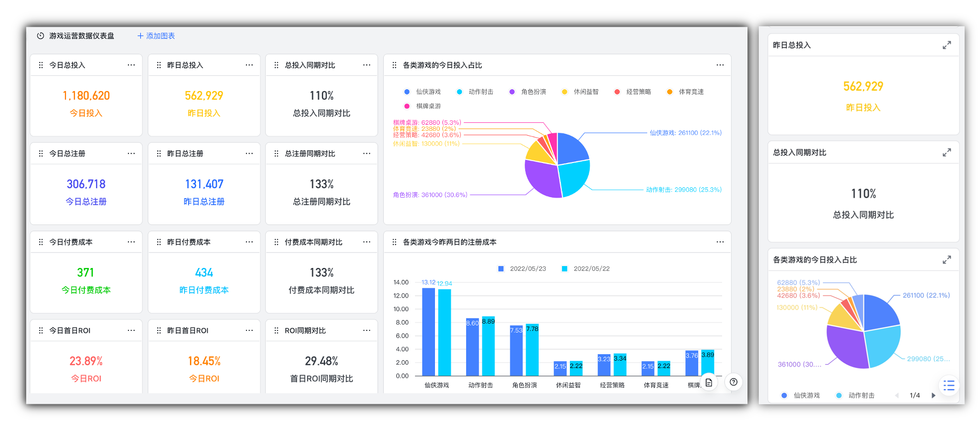
Task: Toggle 经营策略 legend in the pie chart
Action: click(633, 92)
